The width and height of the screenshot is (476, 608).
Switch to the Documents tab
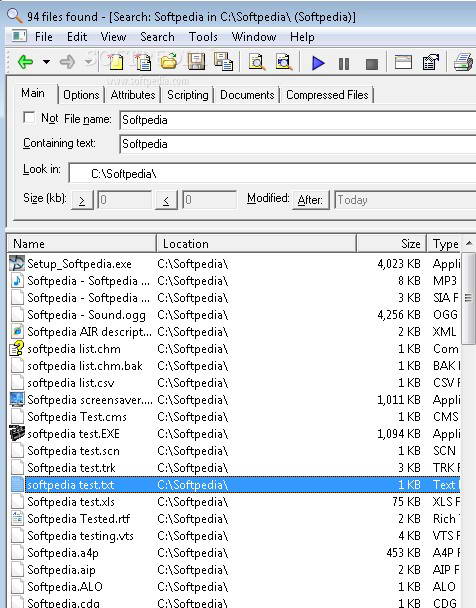(x=247, y=95)
